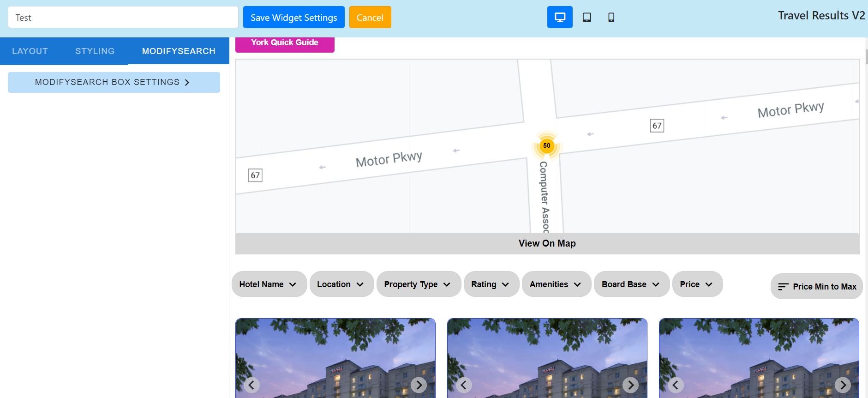Screen dimensions: 868x398
Task: Show next image on third hotel card
Action: point(843,385)
